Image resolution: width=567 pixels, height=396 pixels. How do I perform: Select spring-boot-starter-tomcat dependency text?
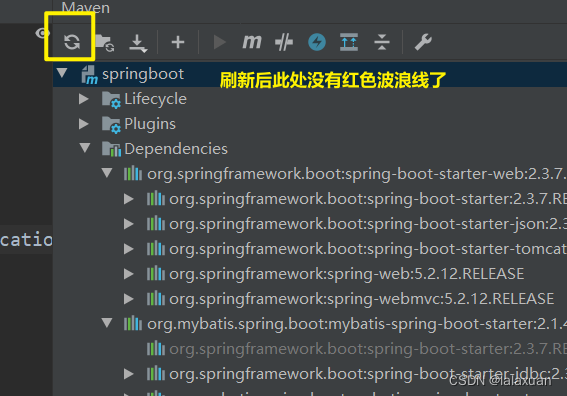coord(368,249)
